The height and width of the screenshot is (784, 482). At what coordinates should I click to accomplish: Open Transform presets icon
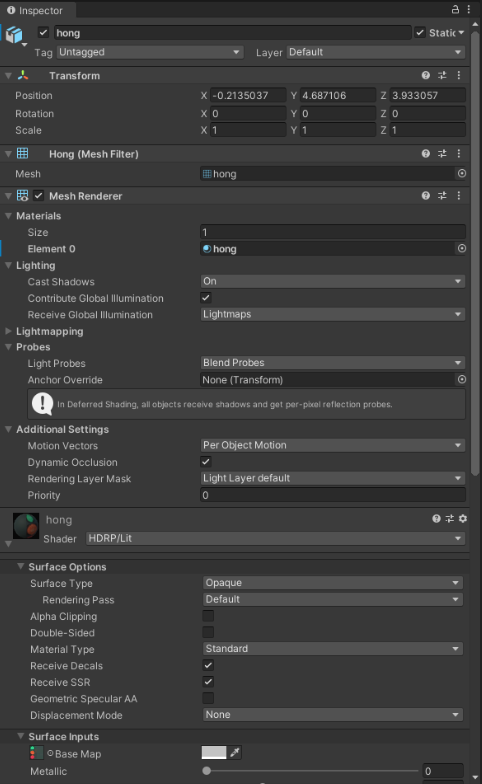point(442,75)
